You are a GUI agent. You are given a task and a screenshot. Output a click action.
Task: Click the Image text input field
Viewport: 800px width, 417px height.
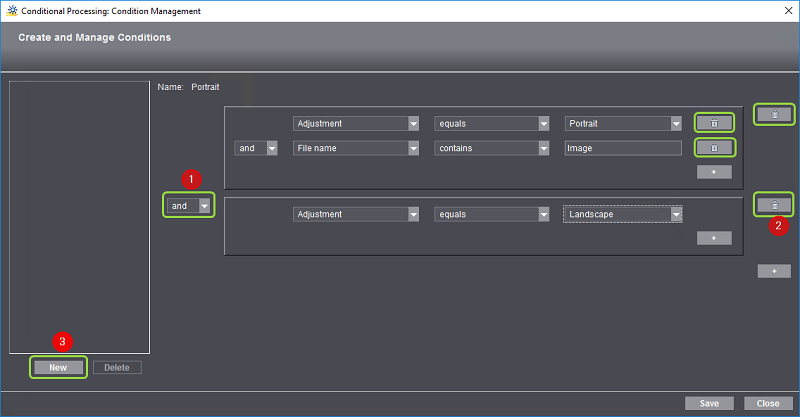[x=622, y=148]
